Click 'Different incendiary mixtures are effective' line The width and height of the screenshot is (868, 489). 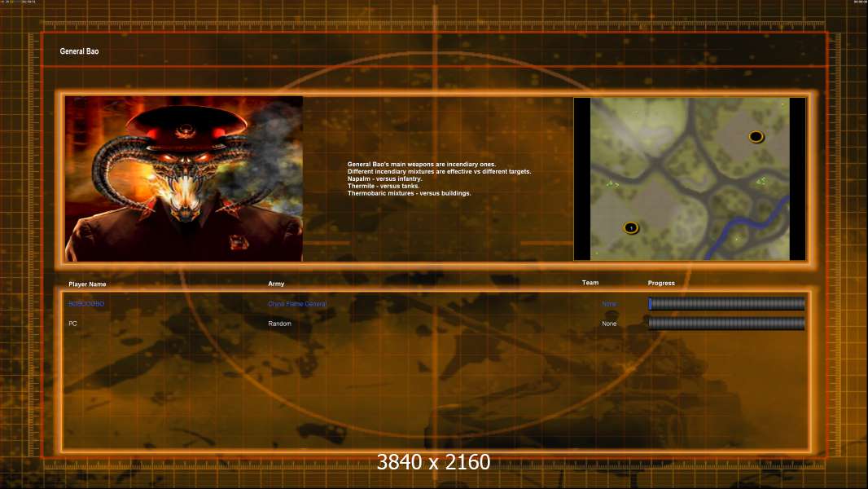point(439,172)
